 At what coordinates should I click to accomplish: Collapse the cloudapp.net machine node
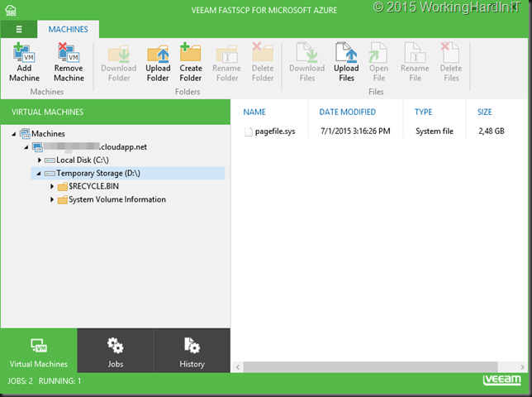(x=26, y=147)
